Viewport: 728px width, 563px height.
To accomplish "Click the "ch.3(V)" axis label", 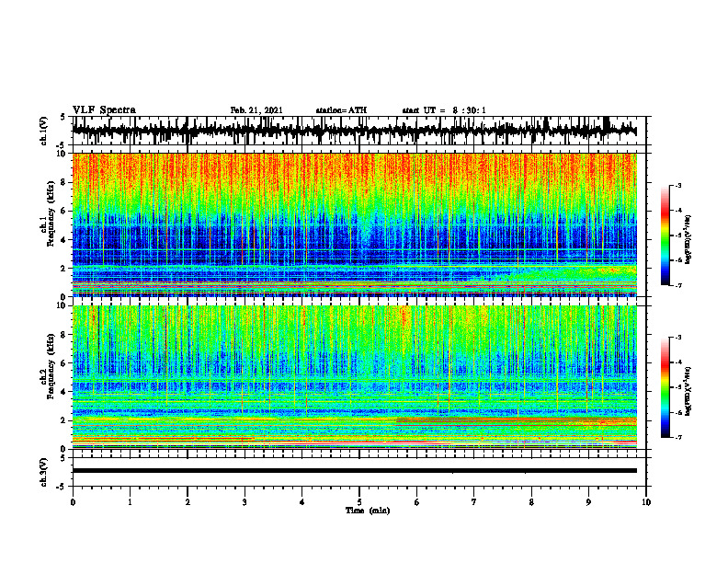I will pyautogui.click(x=44, y=472).
